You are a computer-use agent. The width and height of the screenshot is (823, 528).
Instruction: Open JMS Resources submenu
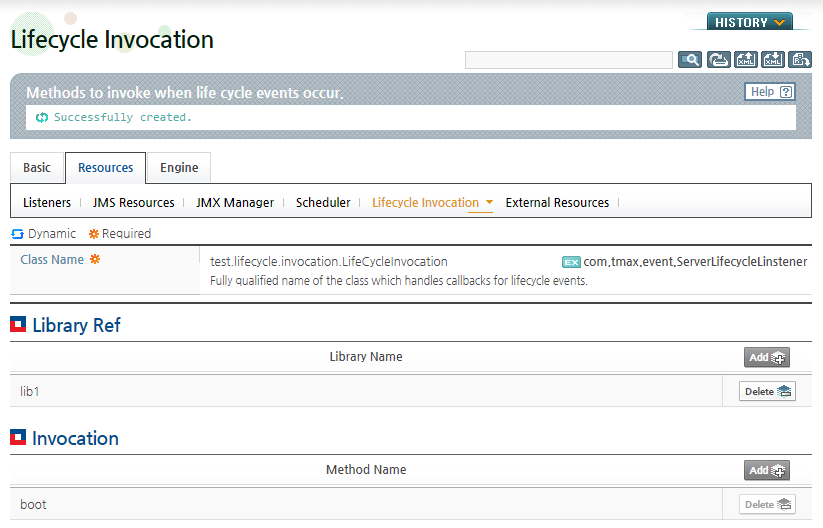point(133,203)
